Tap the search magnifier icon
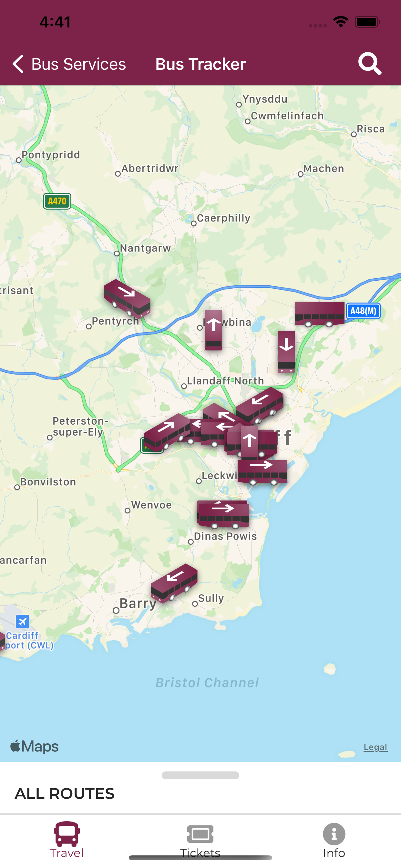Screen dimensions: 401x868 pos(370,63)
